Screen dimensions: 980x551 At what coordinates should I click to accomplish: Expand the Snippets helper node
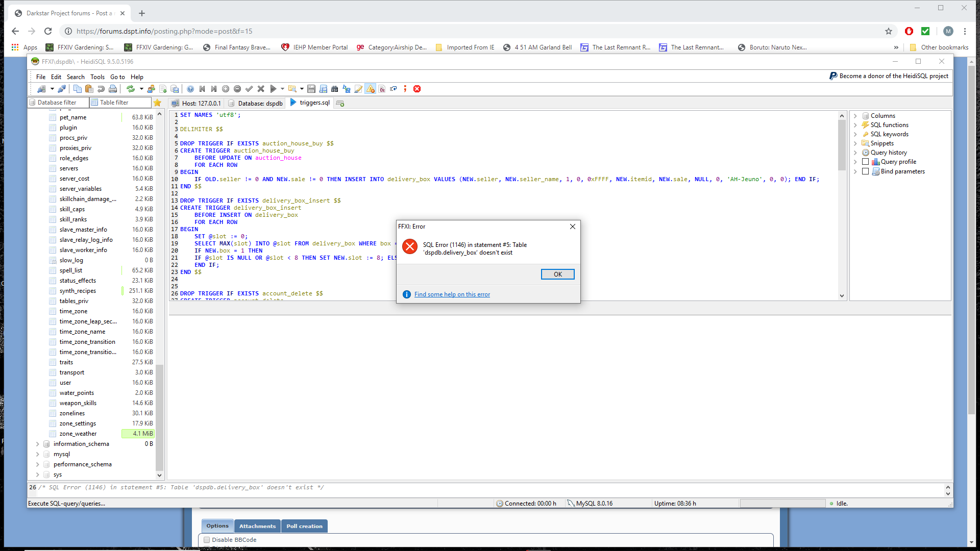click(x=855, y=143)
